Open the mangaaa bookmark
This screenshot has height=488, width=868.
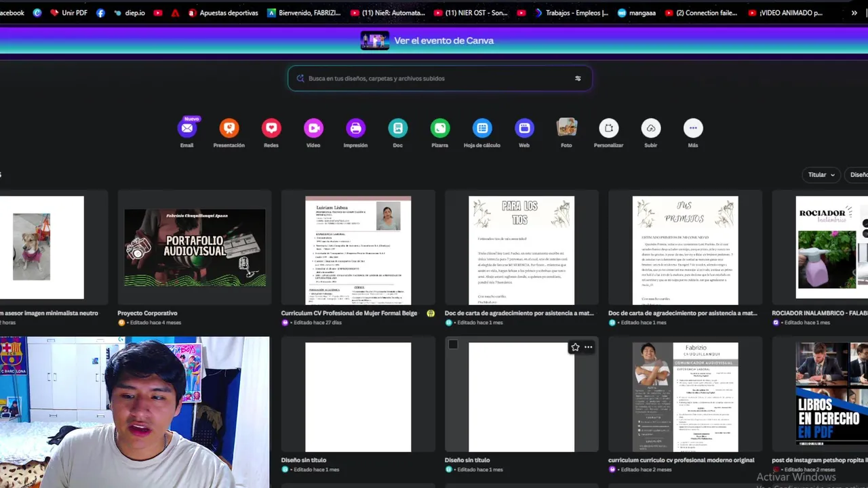tap(636, 13)
